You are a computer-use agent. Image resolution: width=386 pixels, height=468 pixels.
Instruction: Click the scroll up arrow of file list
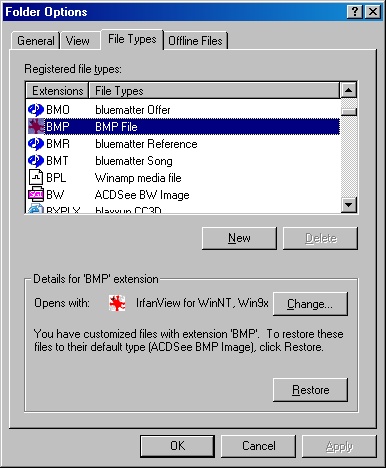pos(349,90)
